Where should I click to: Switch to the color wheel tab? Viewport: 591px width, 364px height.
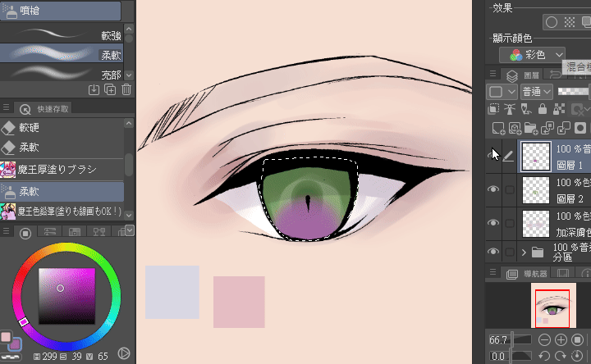pos(25,234)
